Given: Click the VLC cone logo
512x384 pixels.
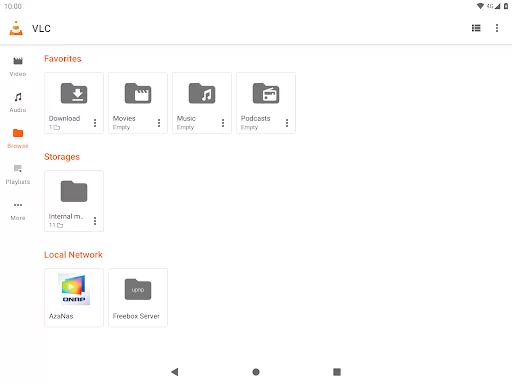Looking at the screenshot, I should (x=16, y=28).
